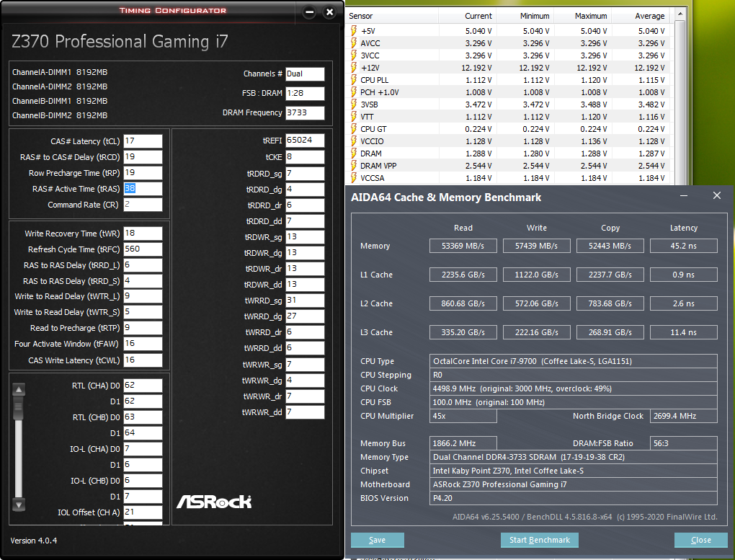Click the VCCSA sensor voltage icon
735x560 pixels.
[x=354, y=178]
